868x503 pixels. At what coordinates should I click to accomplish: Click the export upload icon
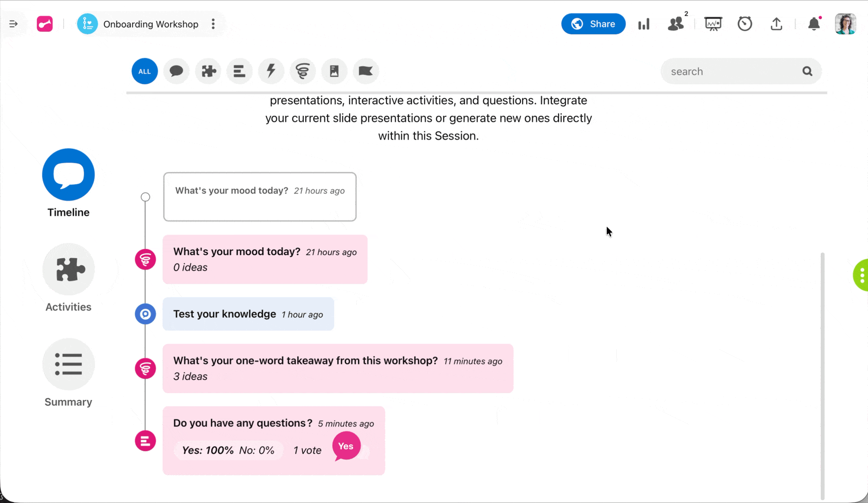(x=776, y=24)
